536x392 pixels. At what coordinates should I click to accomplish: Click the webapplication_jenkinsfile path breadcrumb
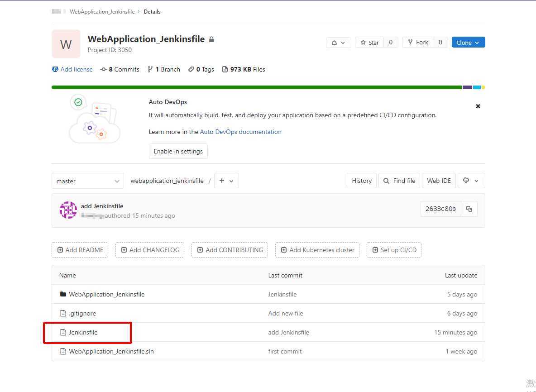point(167,181)
